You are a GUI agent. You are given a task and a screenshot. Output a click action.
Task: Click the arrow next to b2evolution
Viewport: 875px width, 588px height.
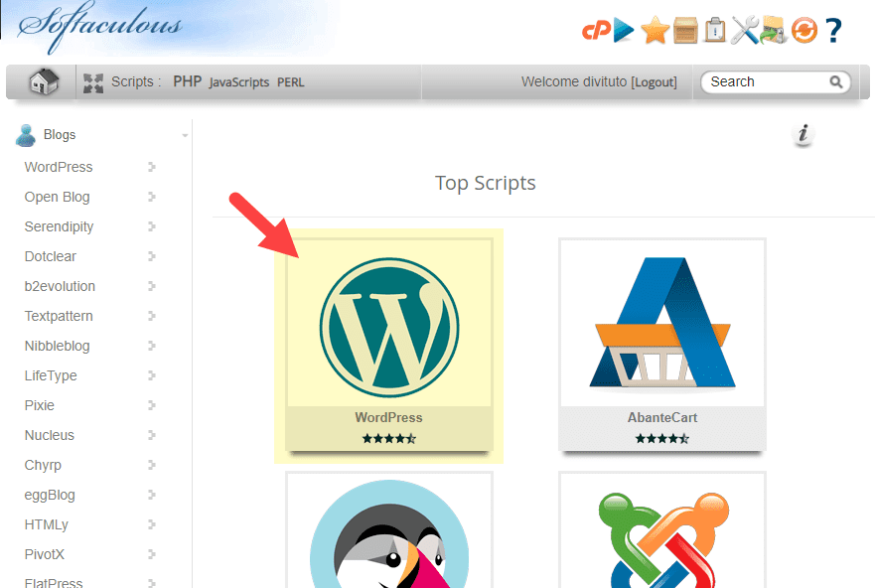tap(152, 286)
